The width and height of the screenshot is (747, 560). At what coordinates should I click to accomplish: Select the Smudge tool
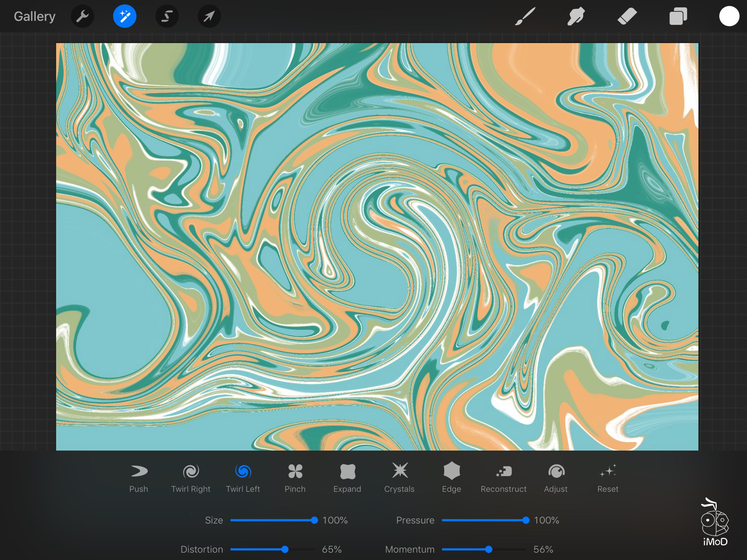[576, 17]
